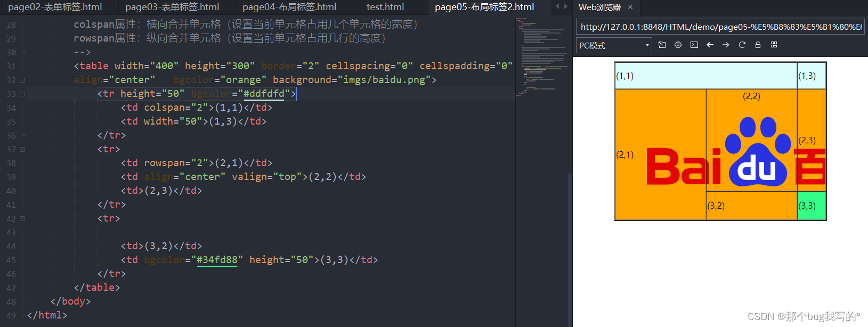Viewport: 868px width, 327px height.
Task: Open the built-in browser settings gear
Action: (x=678, y=45)
